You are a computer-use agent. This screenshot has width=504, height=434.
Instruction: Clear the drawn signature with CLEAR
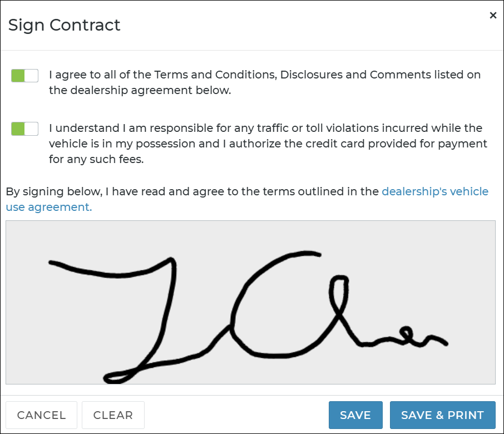(x=113, y=415)
